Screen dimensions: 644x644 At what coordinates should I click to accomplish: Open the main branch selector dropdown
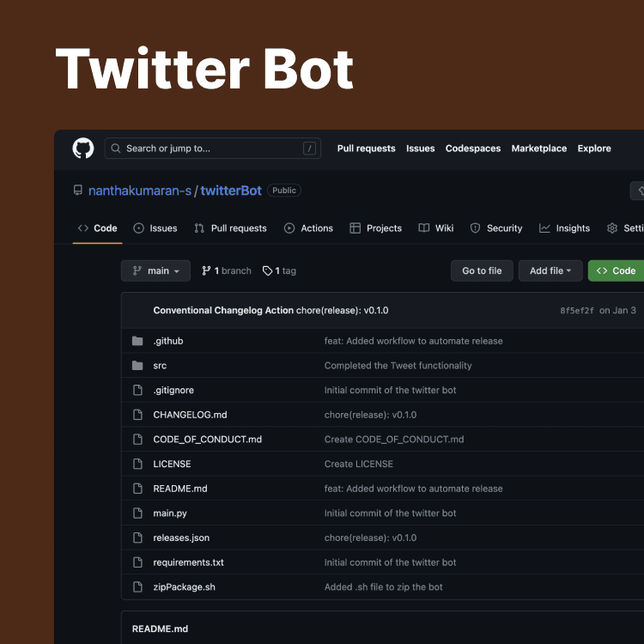click(155, 270)
